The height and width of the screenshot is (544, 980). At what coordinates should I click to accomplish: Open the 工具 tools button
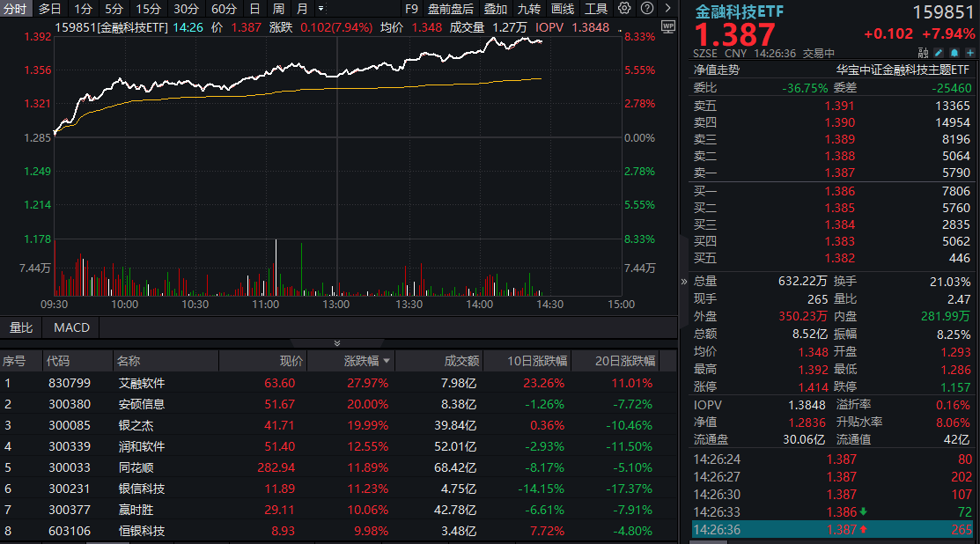click(x=596, y=9)
